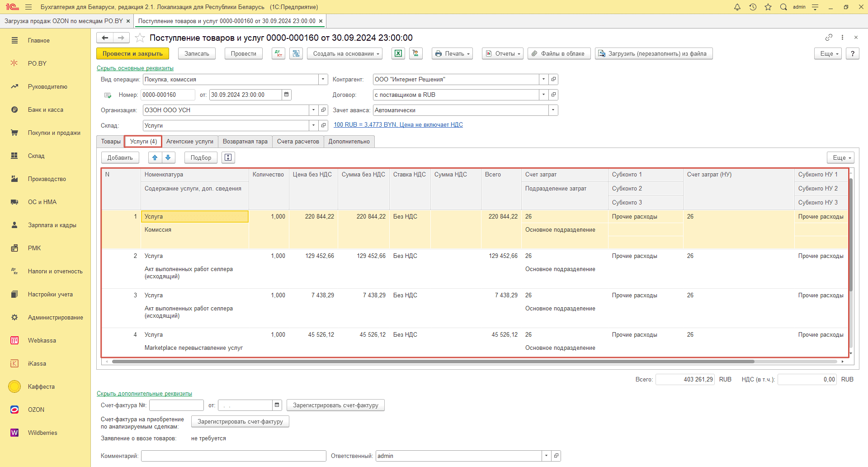The width and height of the screenshot is (868, 467).
Task: Click Скрыть основные реквизиты link
Action: click(x=135, y=68)
